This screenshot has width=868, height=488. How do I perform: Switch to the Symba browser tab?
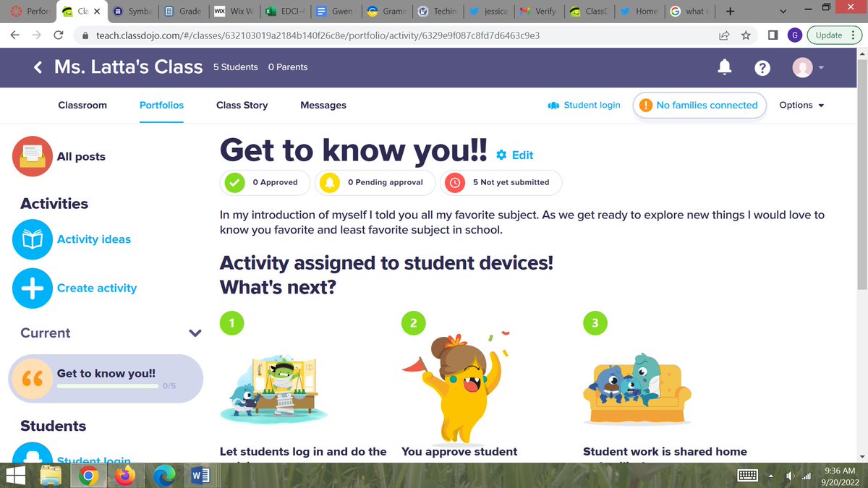pyautogui.click(x=132, y=12)
